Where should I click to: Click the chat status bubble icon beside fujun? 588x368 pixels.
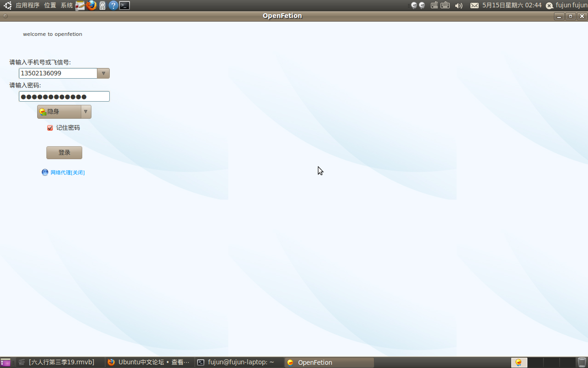tap(549, 6)
